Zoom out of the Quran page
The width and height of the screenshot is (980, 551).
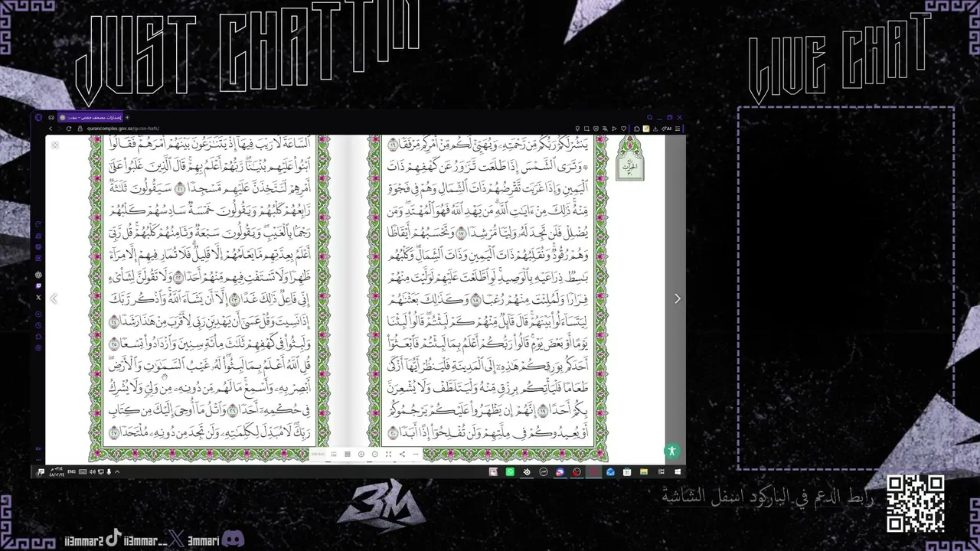click(374, 455)
